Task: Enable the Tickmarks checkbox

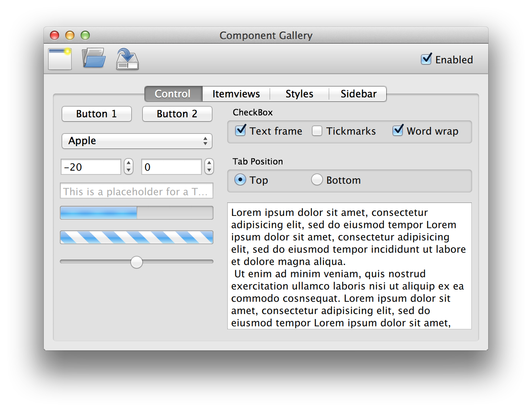Action: (x=317, y=131)
